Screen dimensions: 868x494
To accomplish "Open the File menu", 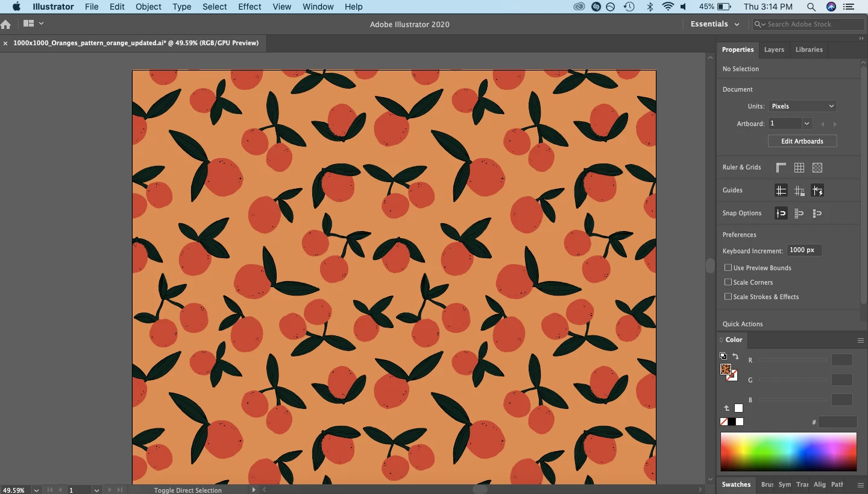I will click(x=92, y=7).
